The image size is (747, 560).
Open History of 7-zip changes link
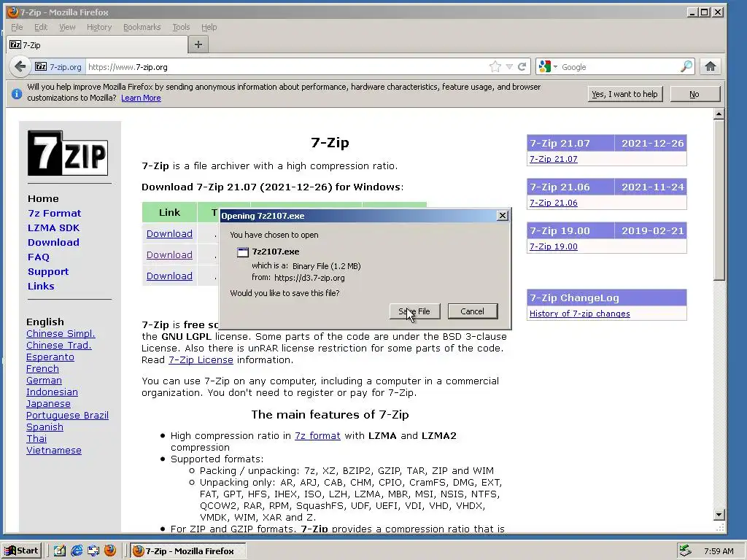pos(579,314)
